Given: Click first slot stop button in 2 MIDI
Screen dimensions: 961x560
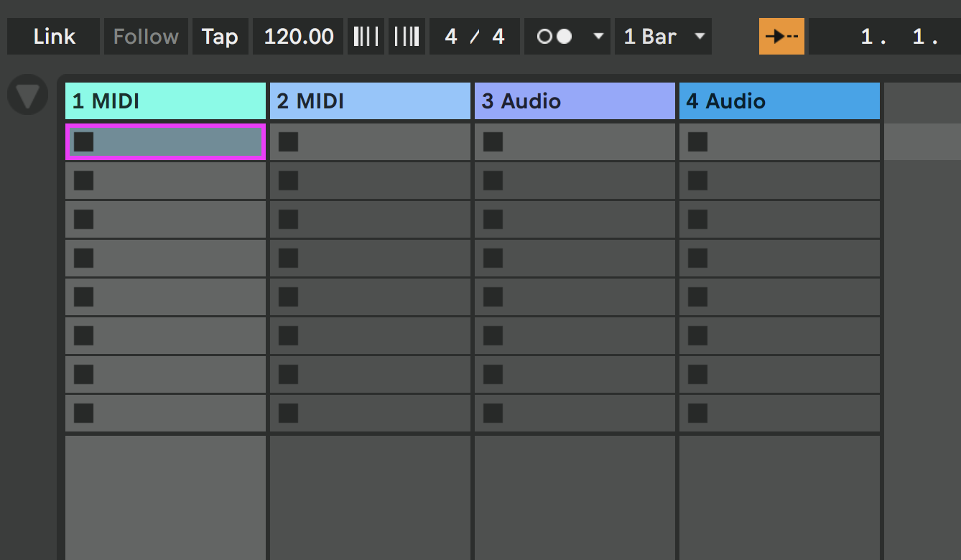Looking at the screenshot, I should tap(289, 142).
